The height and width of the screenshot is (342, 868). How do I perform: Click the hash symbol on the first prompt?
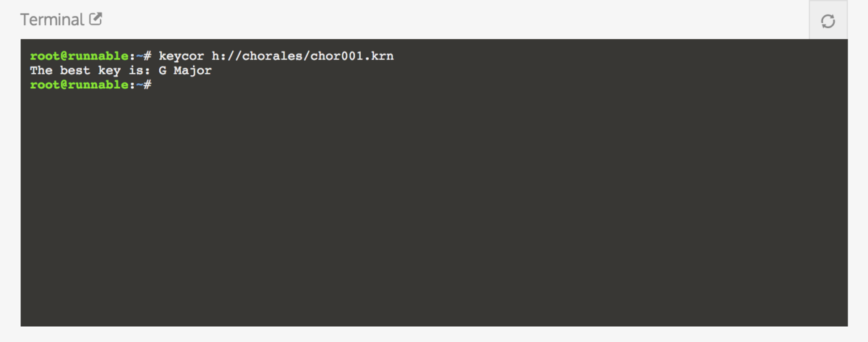(x=147, y=56)
